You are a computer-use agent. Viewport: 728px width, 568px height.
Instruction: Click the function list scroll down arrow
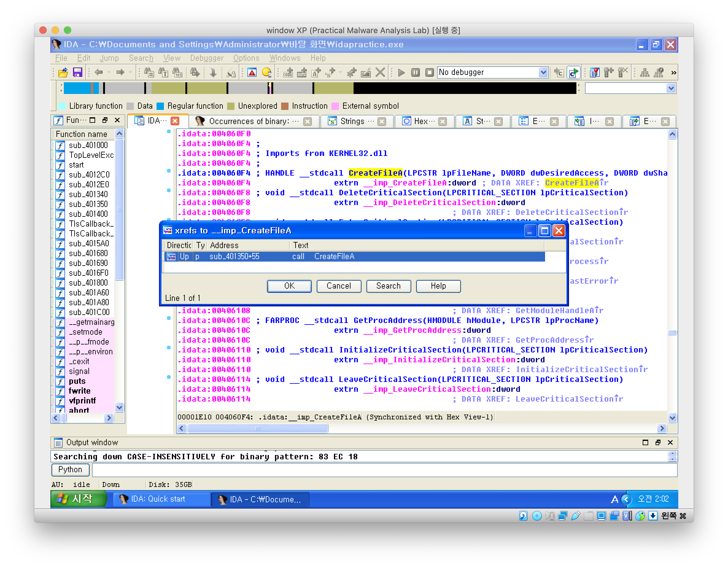(x=119, y=407)
